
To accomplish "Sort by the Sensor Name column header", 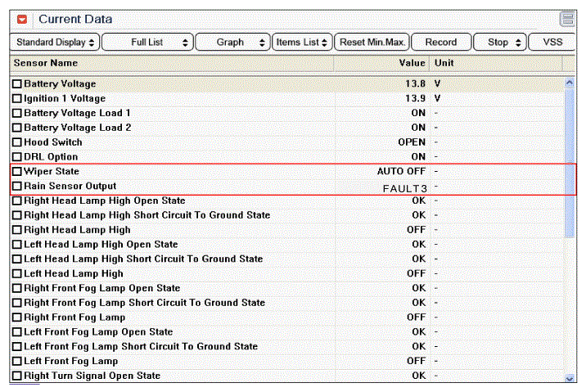I will coord(46,63).
